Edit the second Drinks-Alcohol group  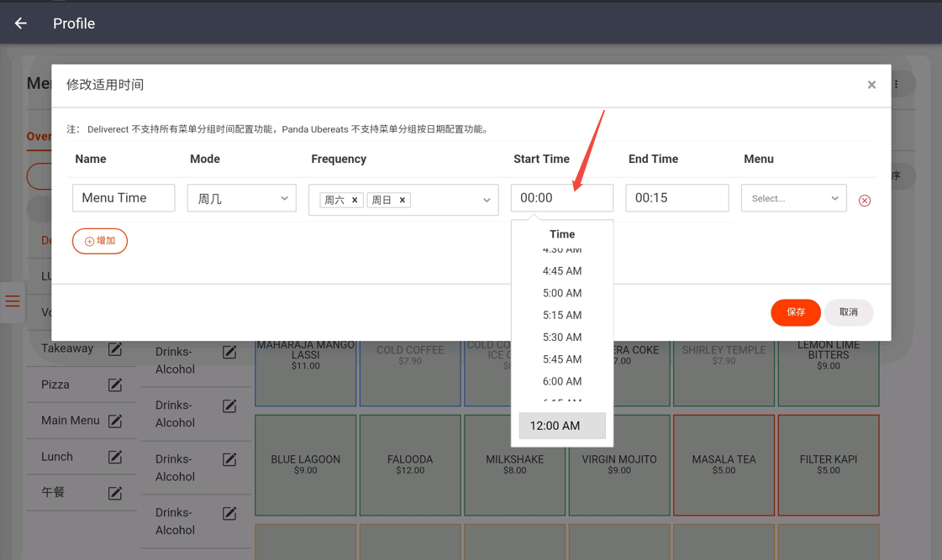click(x=229, y=406)
